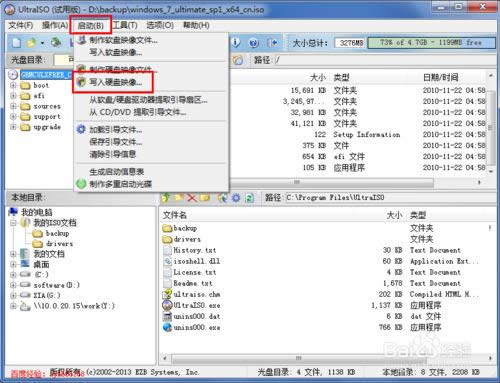The image size is (500, 383).
Task: Select 我的电脑 in local tree
Action: coord(37,212)
